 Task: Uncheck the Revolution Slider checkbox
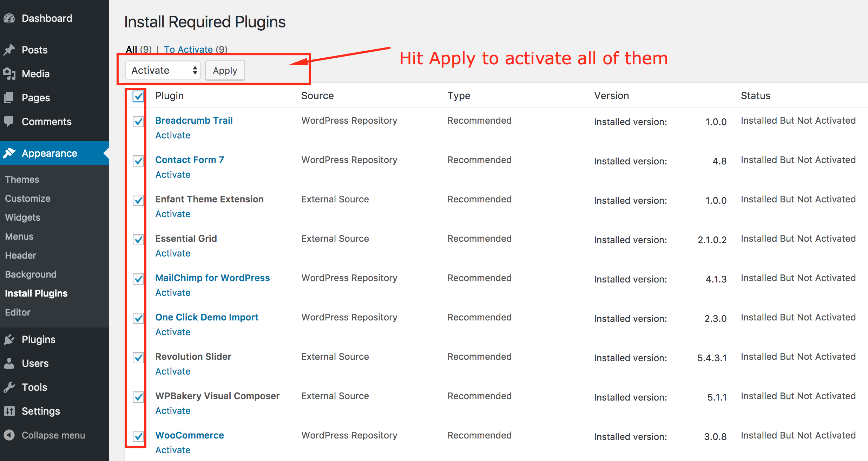(x=138, y=358)
